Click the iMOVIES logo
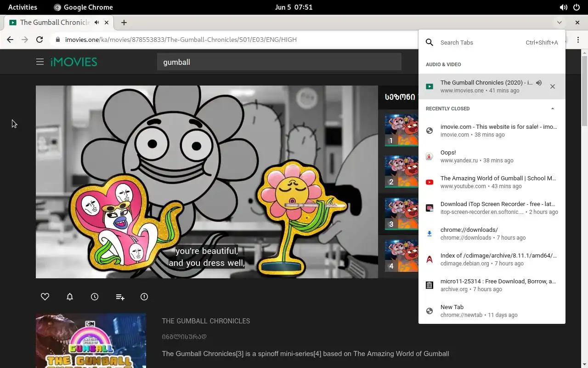588x368 pixels. tap(73, 62)
